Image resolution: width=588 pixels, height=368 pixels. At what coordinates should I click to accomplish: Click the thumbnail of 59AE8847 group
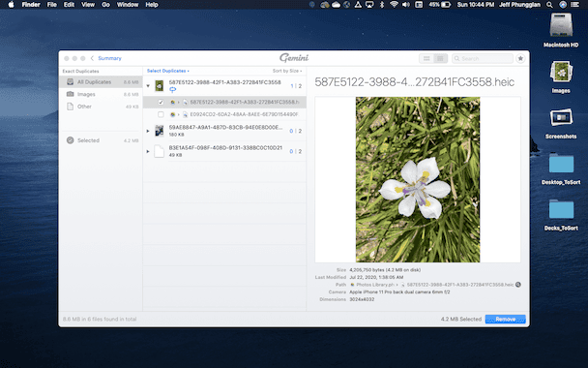pyautogui.click(x=160, y=131)
